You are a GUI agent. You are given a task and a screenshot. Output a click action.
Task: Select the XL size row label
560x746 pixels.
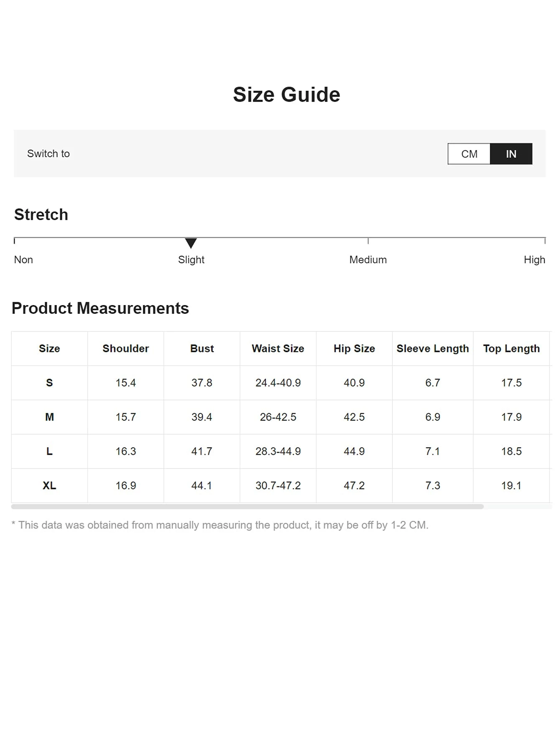[x=49, y=486]
